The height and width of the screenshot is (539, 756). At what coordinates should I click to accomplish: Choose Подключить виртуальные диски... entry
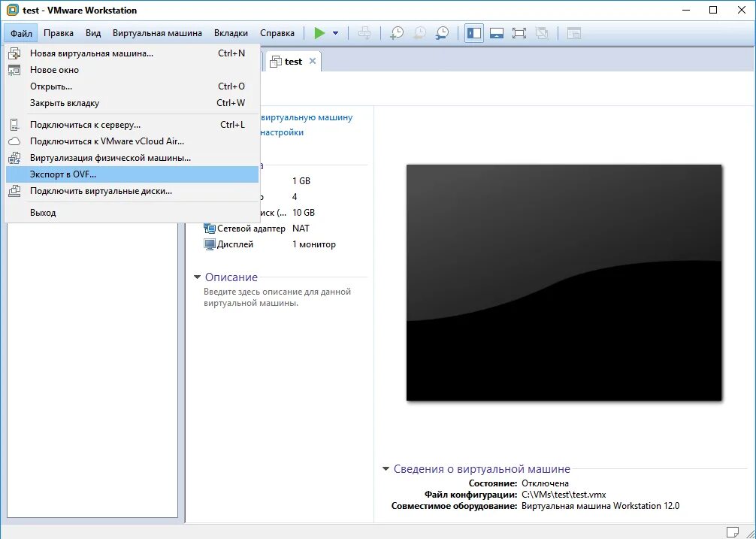[x=132, y=191]
